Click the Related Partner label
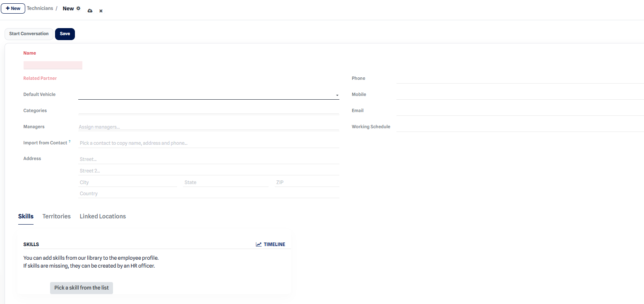The height and width of the screenshot is (304, 644). tap(40, 78)
